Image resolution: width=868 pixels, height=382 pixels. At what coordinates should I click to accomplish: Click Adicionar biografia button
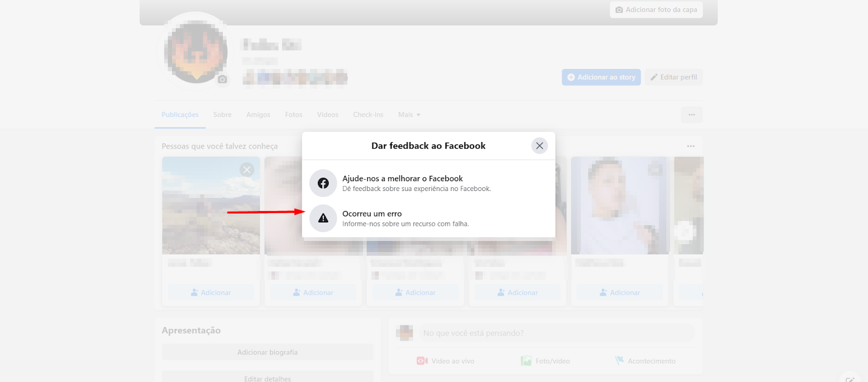click(x=267, y=352)
